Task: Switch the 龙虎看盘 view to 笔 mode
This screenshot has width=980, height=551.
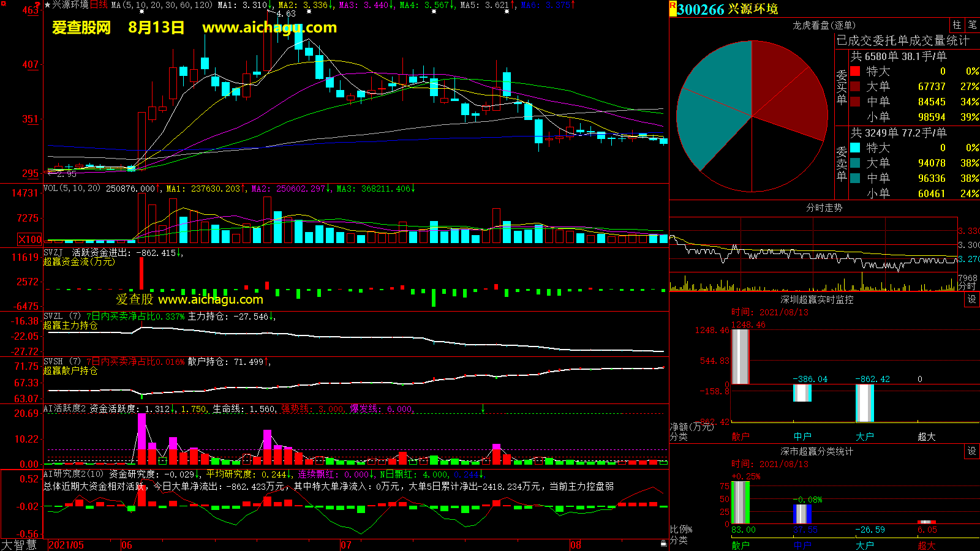Action: (972, 25)
